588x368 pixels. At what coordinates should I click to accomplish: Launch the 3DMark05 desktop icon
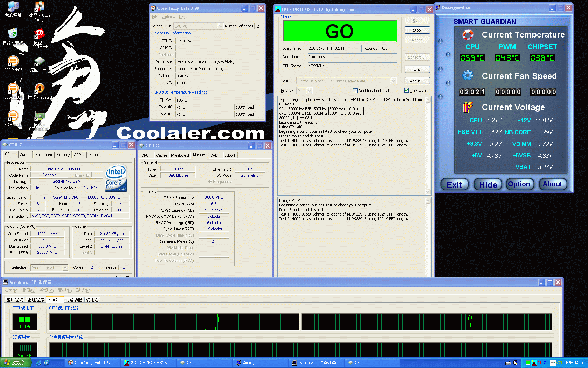[13, 91]
